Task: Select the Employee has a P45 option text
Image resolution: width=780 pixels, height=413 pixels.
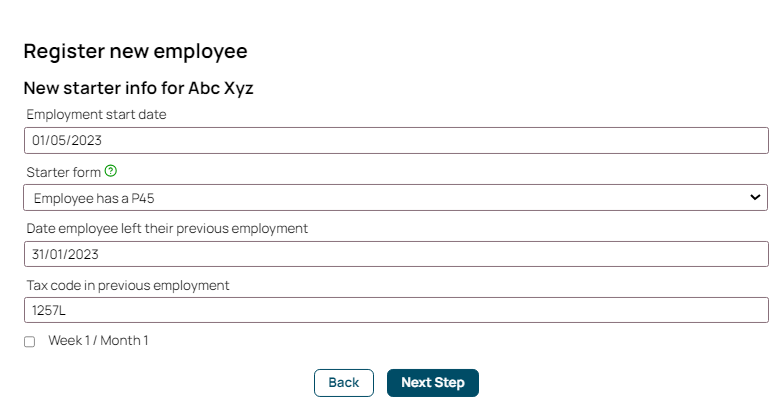Action: pyautogui.click(x=94, y=198)
